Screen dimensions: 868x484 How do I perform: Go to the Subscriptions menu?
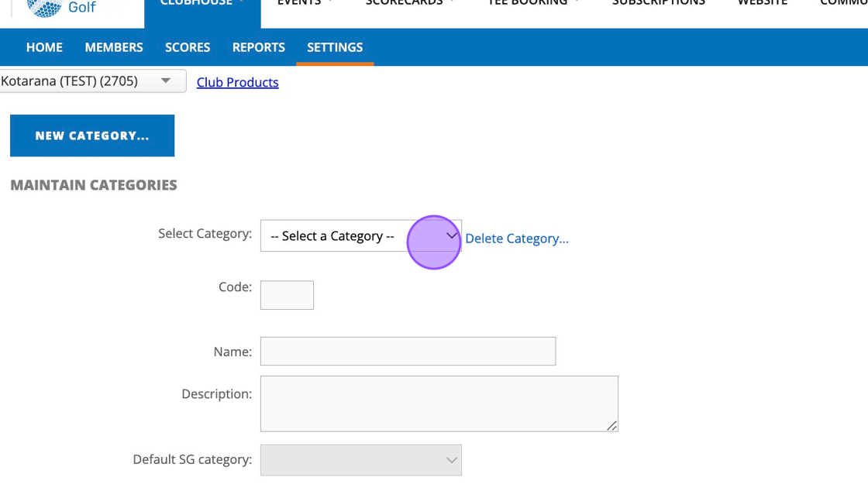(658, 3)
